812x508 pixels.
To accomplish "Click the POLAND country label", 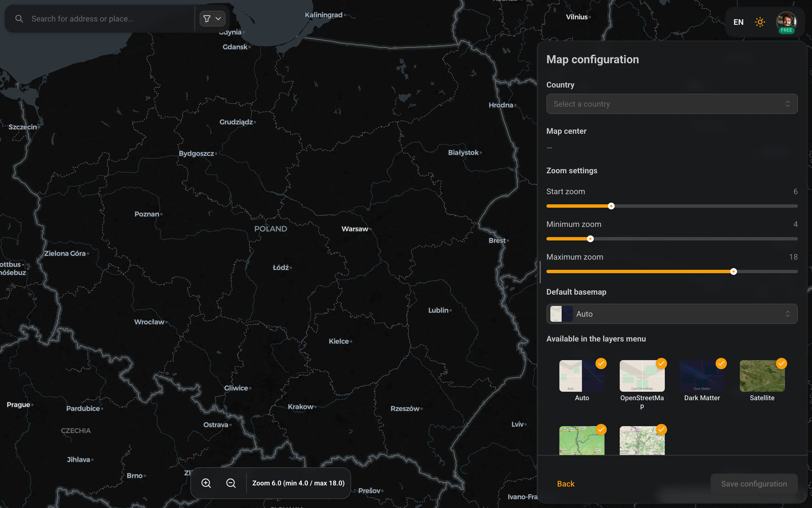I will click(270, 229).
